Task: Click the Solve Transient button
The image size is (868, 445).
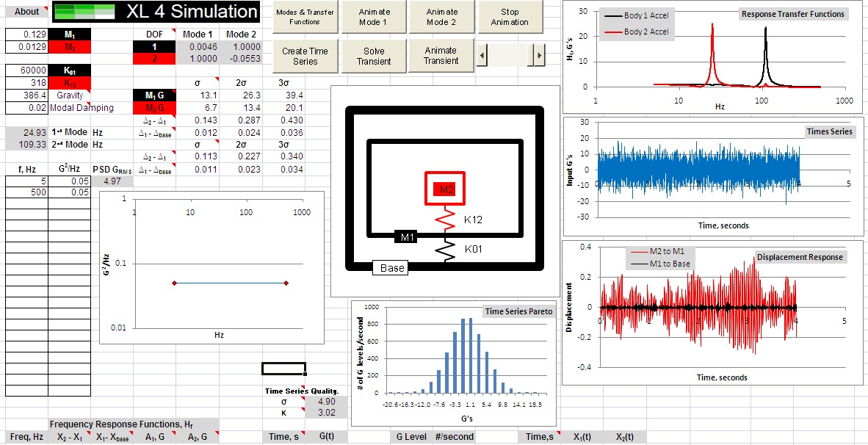Action: click(x=374, y=55)
